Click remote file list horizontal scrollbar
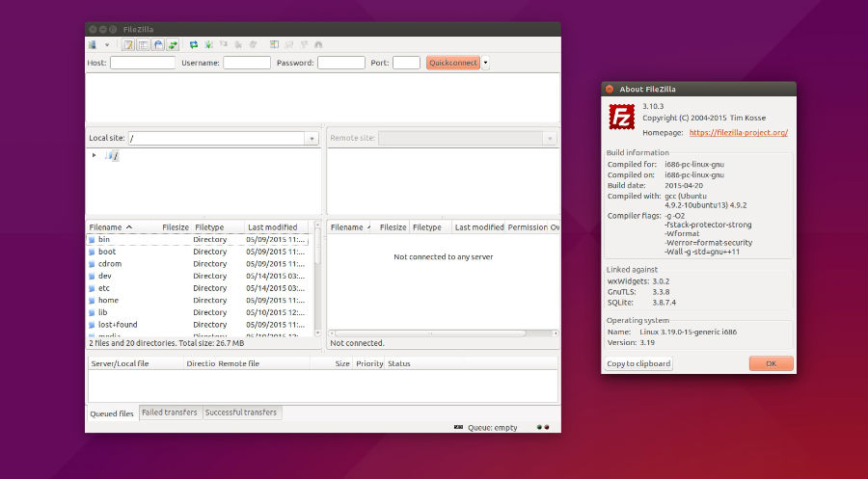868x479 pixels. (444, 333)
